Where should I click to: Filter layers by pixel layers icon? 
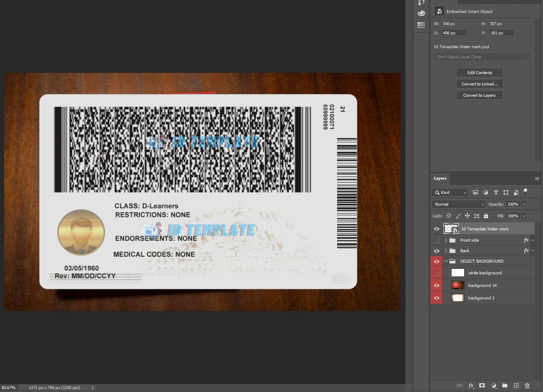pos(475,192)
